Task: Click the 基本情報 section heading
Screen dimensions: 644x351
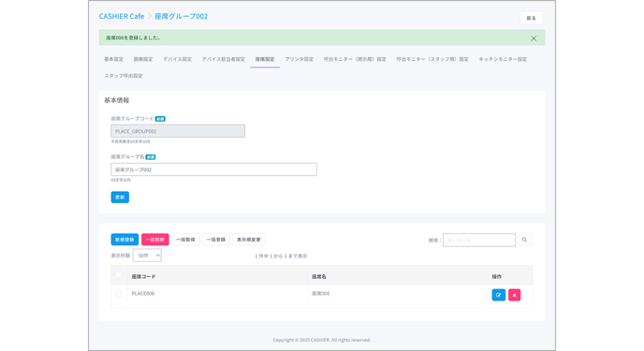Action: point(117,100)
